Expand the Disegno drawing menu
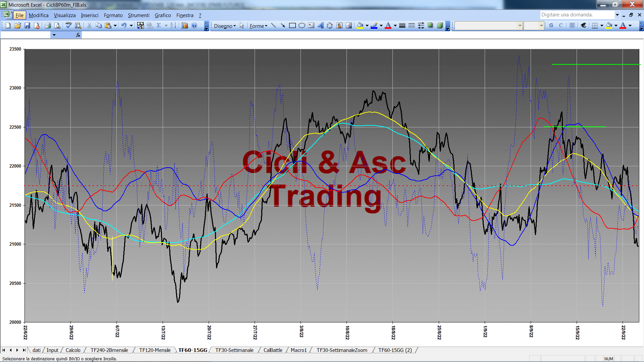Viewport: 644px width, 362px height. pyautogui.click(x=225, y=26)
